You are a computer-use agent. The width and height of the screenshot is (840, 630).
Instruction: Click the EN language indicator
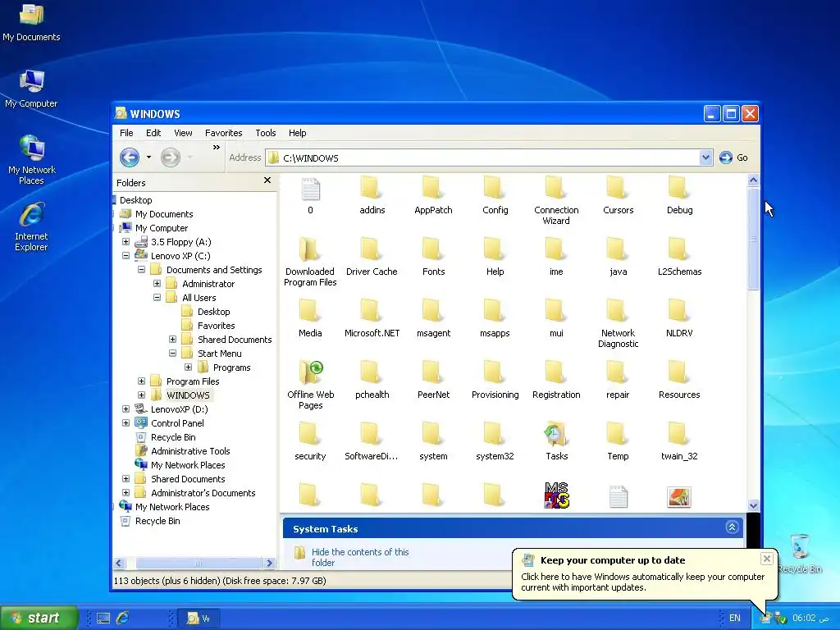[734, 619]
